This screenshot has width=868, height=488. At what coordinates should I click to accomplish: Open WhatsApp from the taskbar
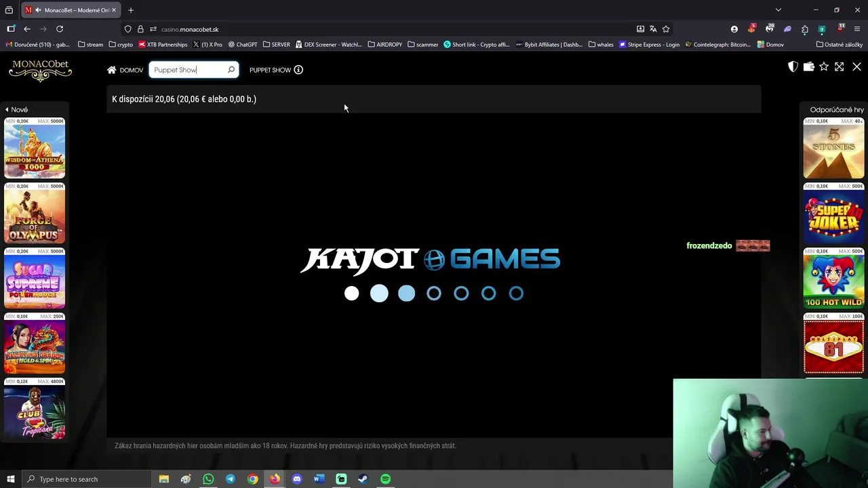pyautogui.click(x=208, y=479)
